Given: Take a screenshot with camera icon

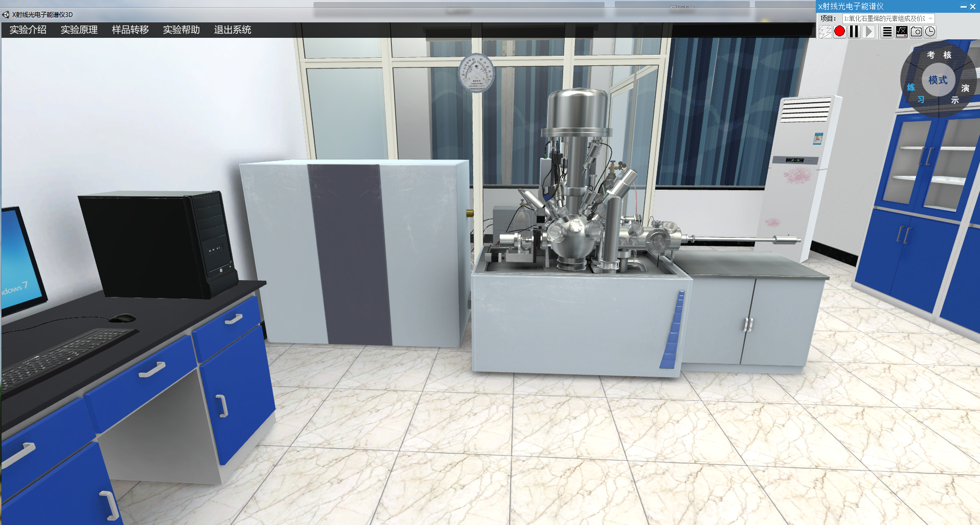Looking at the screenshot, I should pos(916,32).
